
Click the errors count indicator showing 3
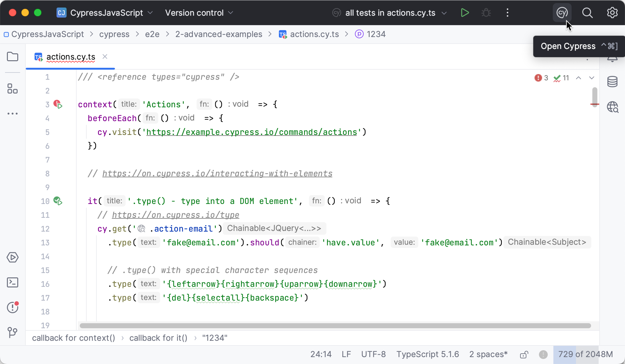541,78
